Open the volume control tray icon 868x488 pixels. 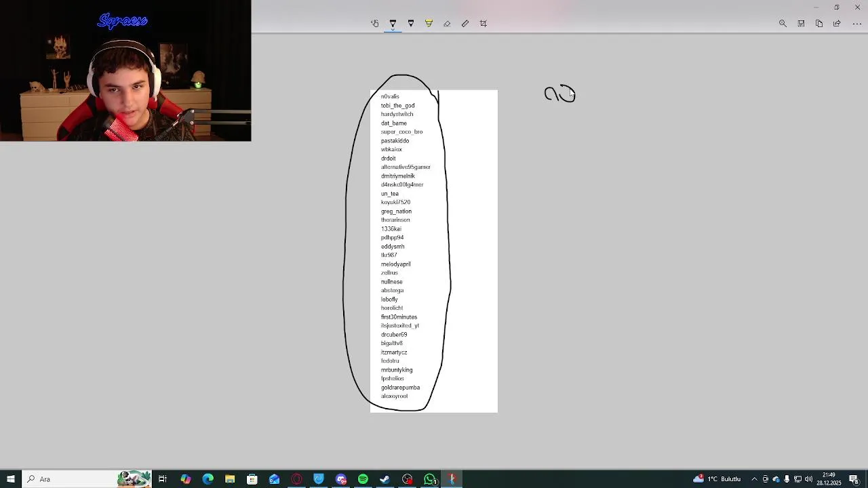pos(808,479)
